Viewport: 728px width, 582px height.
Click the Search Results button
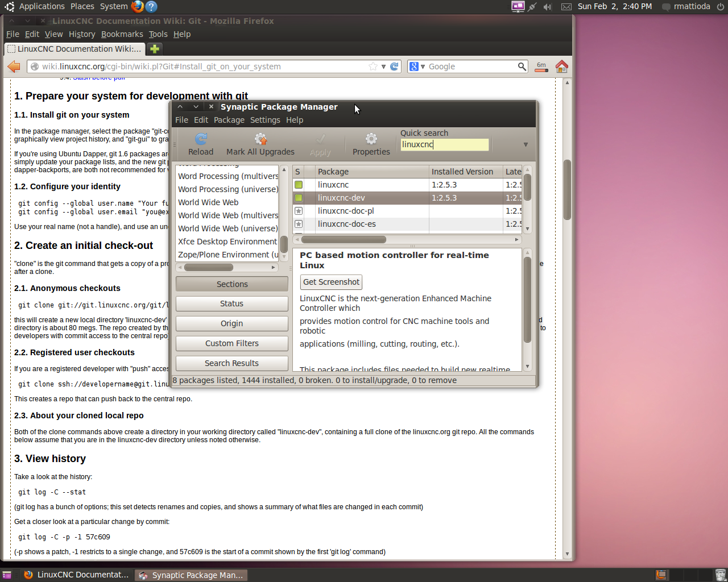coord(232,363)
